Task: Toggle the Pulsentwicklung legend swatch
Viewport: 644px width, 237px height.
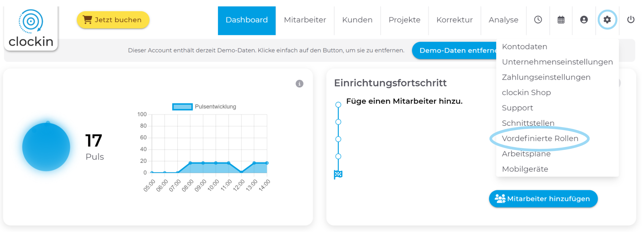Action: [182, 107]
